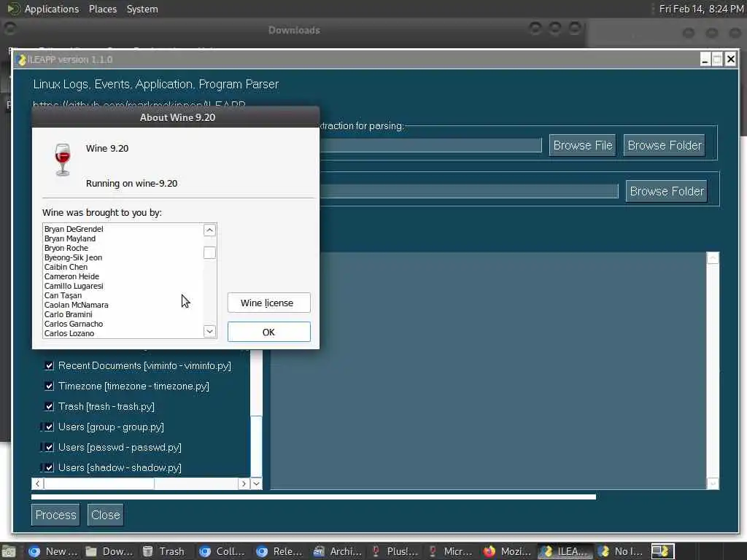The image size is (747, 560).
Task: Open the Applications menu
Action: pyautogui.click(x=52, y=9)
